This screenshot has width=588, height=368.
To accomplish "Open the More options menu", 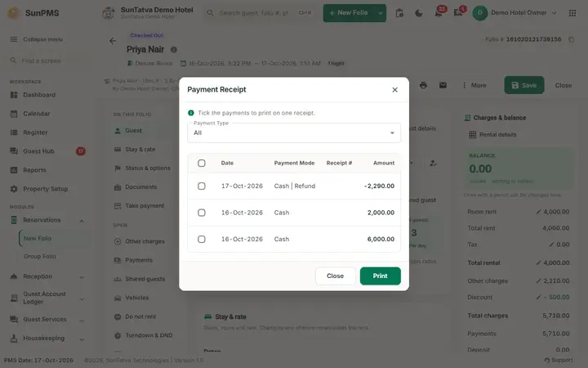I will [474, 85].
